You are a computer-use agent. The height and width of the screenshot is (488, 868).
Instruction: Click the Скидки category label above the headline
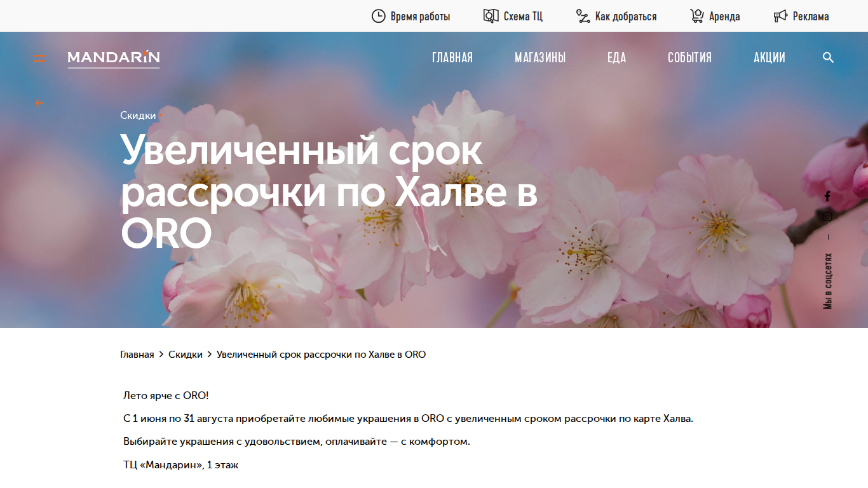click(138, 116)
